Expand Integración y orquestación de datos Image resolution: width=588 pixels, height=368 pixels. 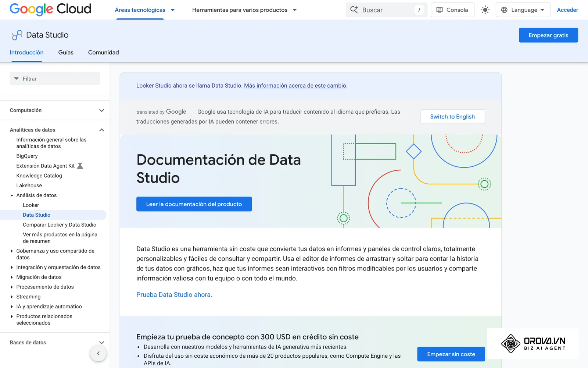(x=12, y=268)
